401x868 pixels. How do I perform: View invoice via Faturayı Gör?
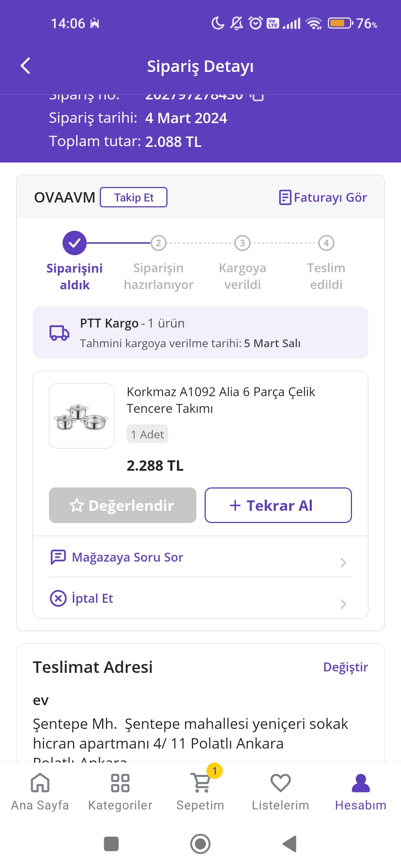coord(323,197)
